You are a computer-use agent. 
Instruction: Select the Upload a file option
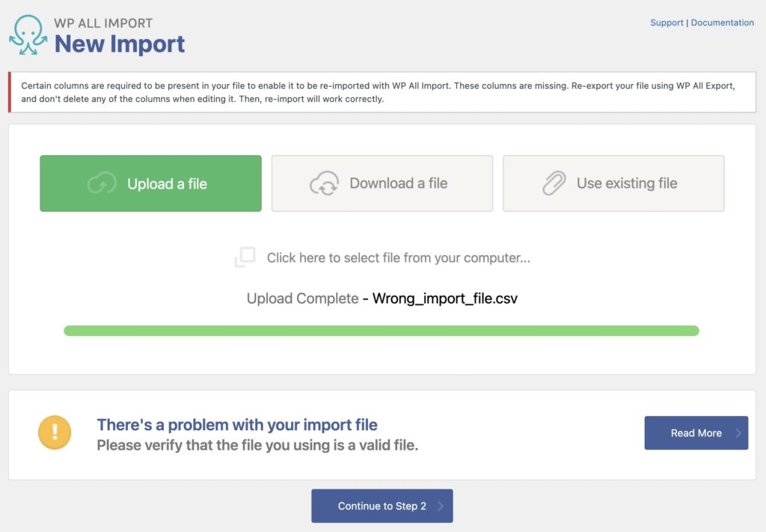[x=150, y=183]
